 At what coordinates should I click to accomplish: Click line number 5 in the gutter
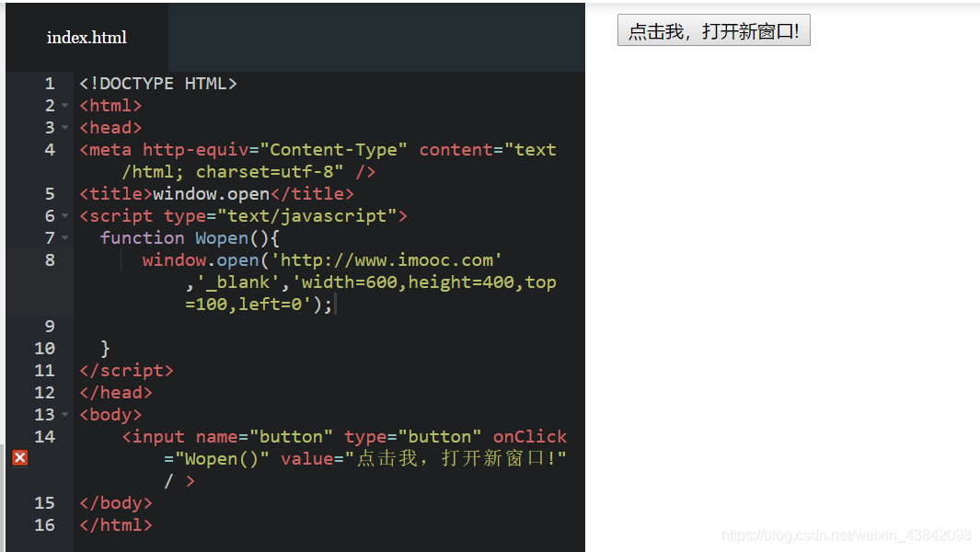coord(50,194)
